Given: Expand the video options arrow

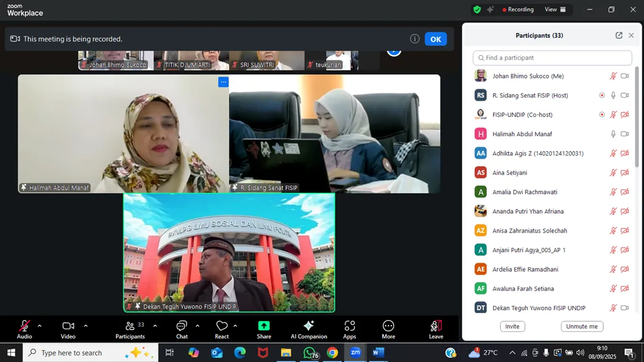Looking at the screenshot, I should pos(86,326).
